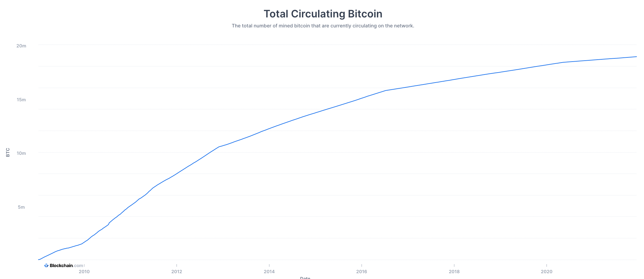The image size is (644, 279).
Task: Click the blue line above 2012 tick
Action: [x=177, y=174]
